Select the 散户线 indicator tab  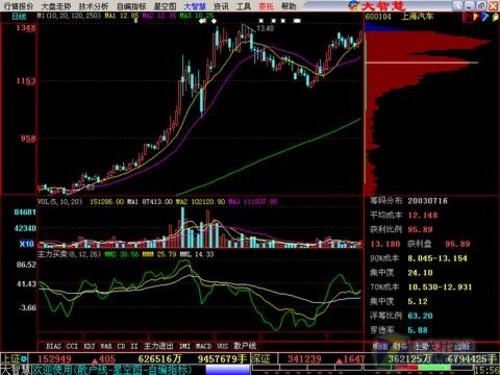click(x=245, y=346)
